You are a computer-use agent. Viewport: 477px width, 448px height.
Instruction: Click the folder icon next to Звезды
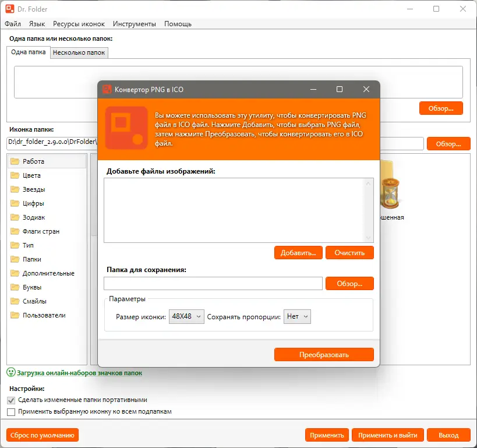pos(15,189)
